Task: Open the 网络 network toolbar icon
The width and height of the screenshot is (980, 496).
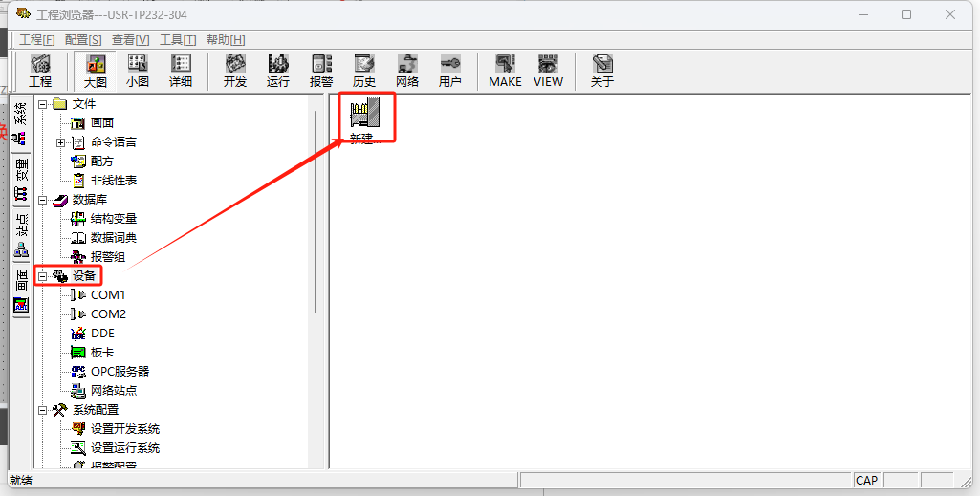Action: tap(407, 71)
